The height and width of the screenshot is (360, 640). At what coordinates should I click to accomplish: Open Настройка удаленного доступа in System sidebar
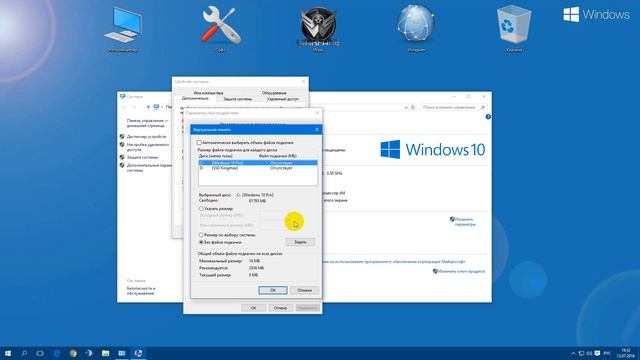(x=147, y=147)
